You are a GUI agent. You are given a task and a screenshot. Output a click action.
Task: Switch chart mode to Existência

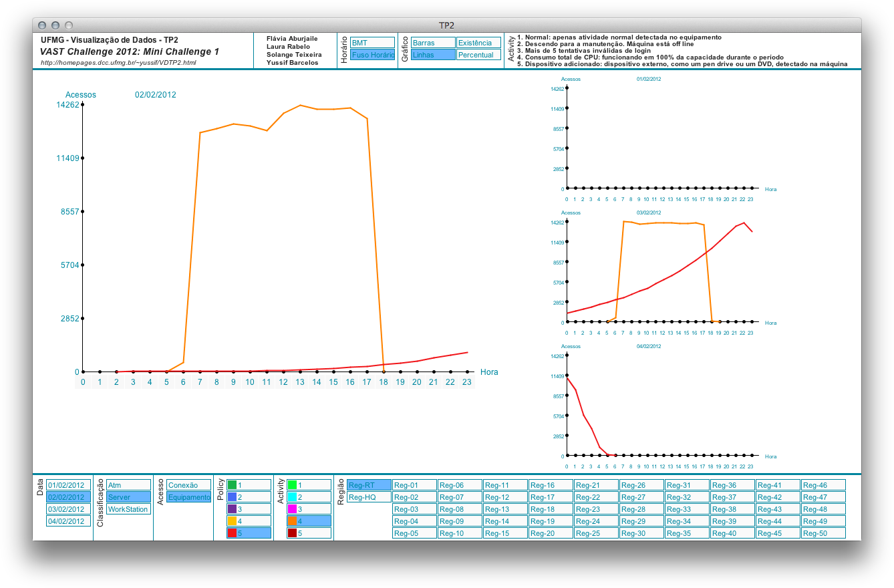click(x=478, y=43)
